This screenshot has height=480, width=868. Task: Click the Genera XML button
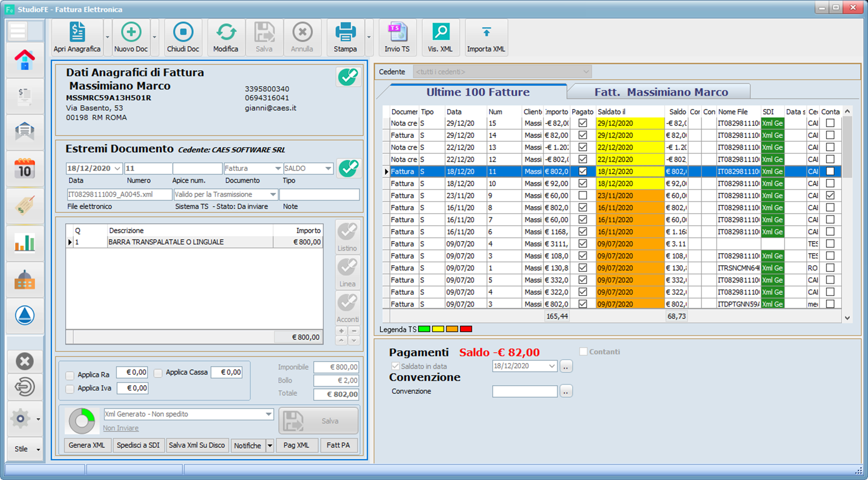point(87,445)
